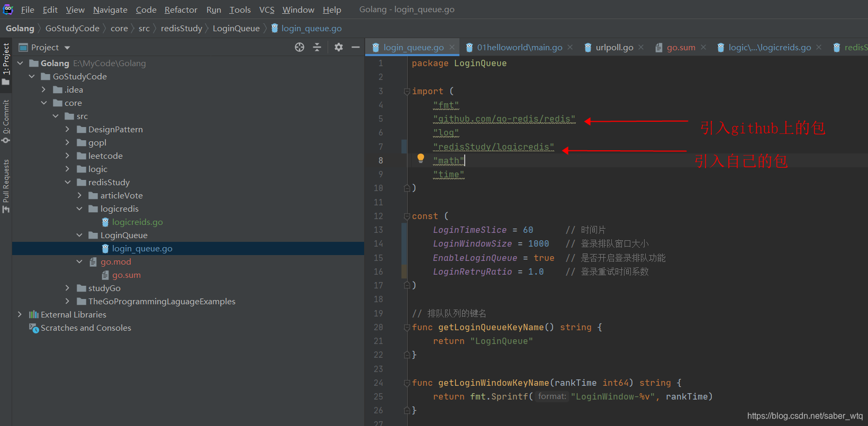The image size is (868, 426).
Task: Open the VCS menu
Action: pos(267,10)
